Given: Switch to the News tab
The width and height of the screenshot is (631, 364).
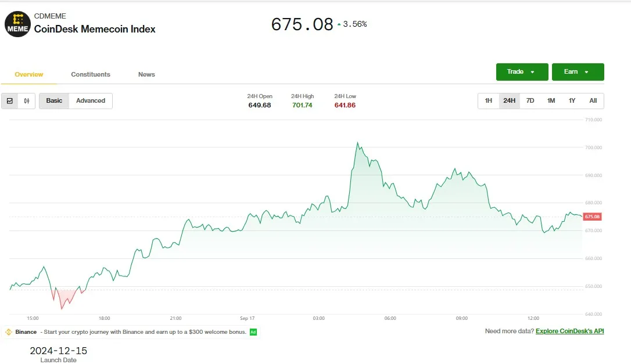Looking at the screenshot, I should pyautogui.click(x=146, y=74).
